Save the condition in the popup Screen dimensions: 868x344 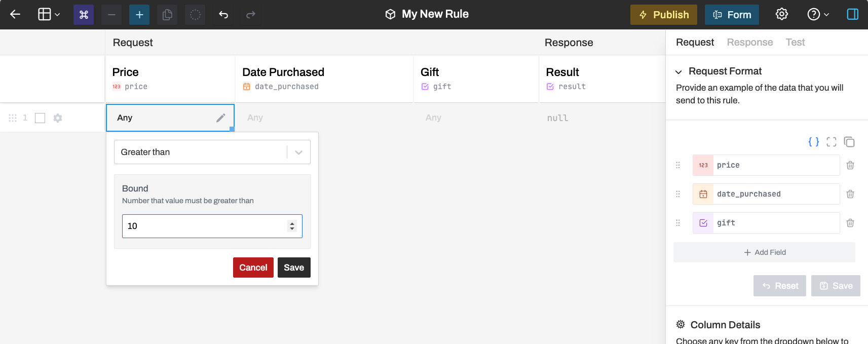[294, 267]
